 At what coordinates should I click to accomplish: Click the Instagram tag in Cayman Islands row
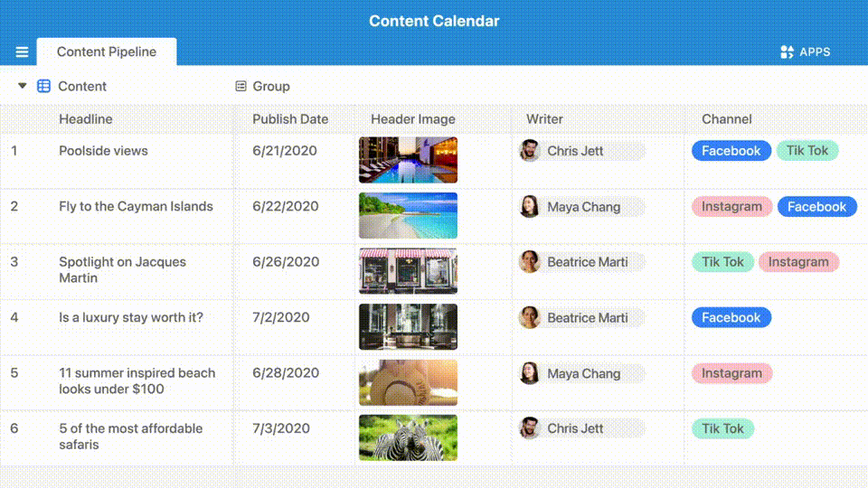pos(731,206)
